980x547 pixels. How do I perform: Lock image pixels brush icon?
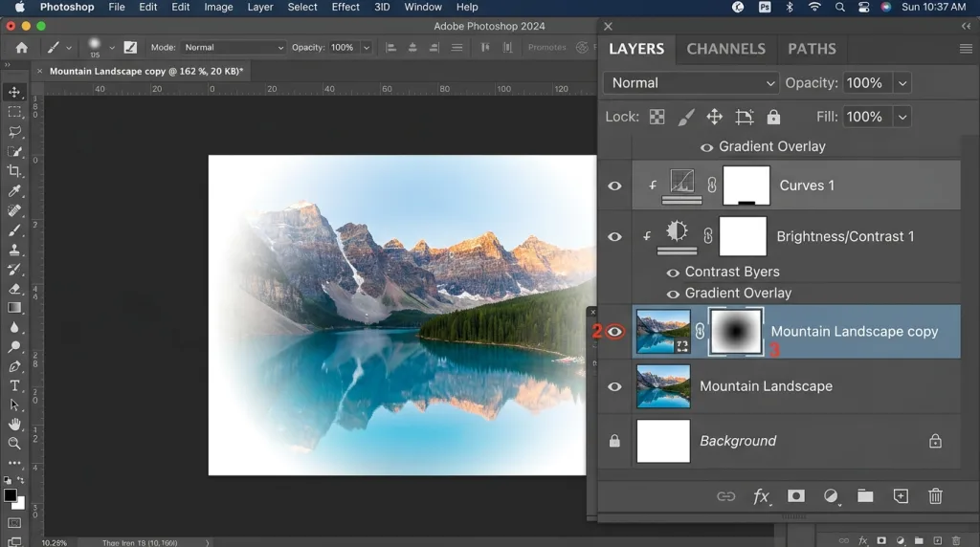click(x=685, y=117)
